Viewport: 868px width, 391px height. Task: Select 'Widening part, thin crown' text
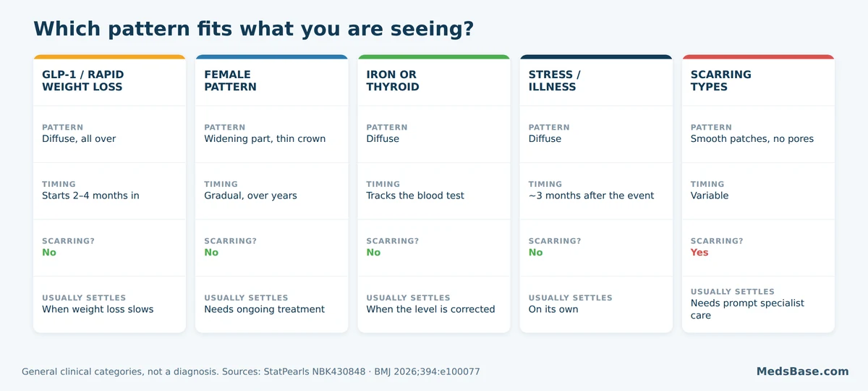pyautogui.click(x=265, y=139)
